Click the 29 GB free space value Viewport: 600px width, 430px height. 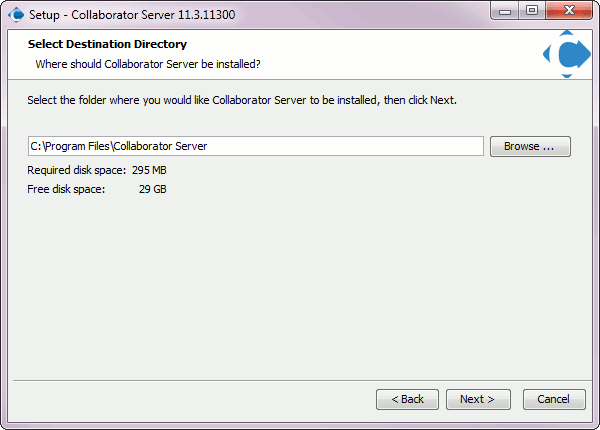153,189
